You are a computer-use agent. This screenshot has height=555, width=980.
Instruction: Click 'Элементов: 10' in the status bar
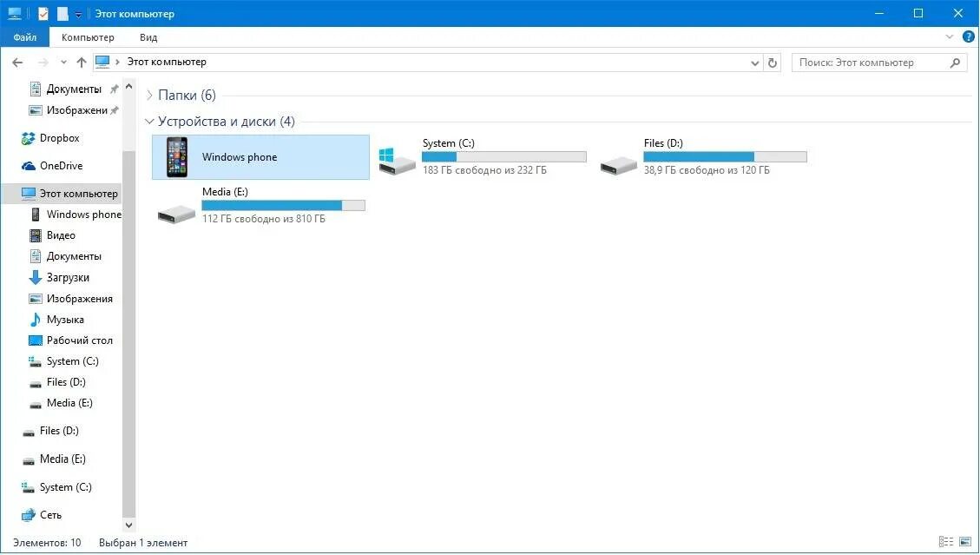[x=47, y=543]
